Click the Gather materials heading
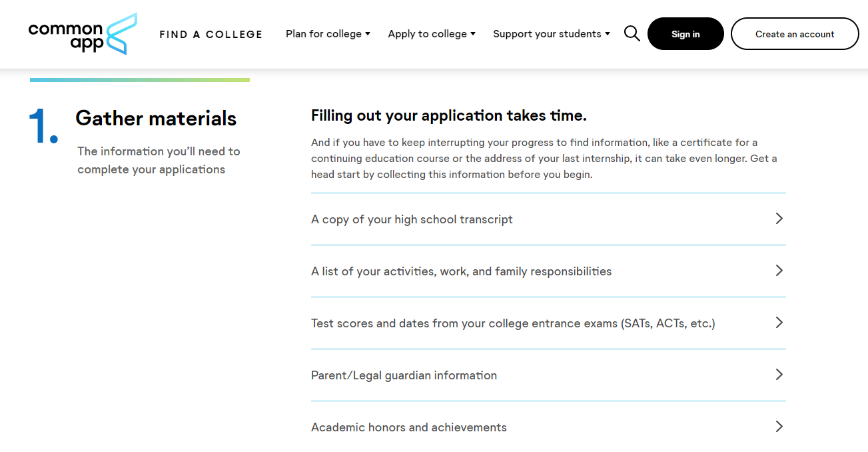This screenshot has width=868, height=452. point(156,118)
